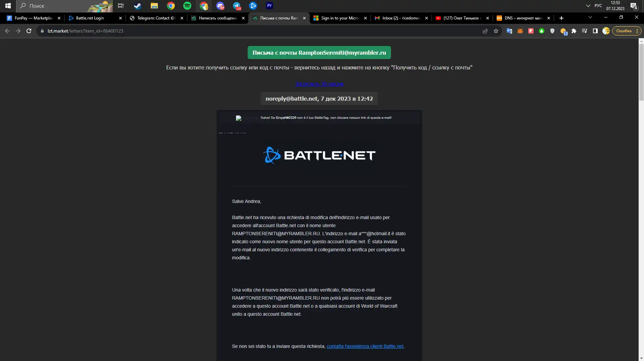Screen dimensions: 644x361
Task: Open Spotify from the taskbar
Action: [x=187, y=6]
